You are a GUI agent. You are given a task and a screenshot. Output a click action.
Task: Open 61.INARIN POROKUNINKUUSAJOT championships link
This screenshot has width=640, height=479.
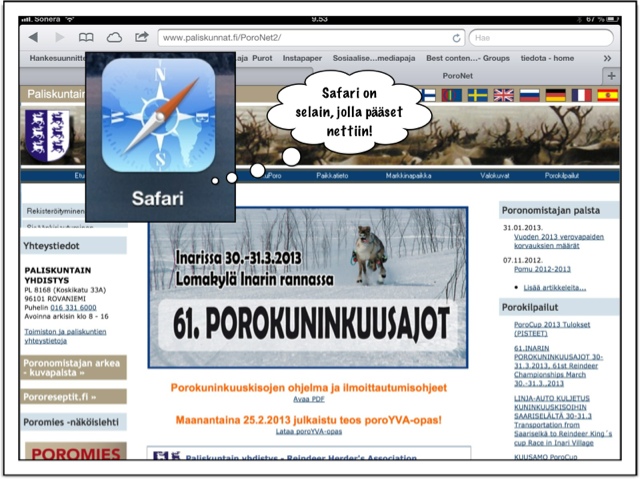tap(558, 366)
